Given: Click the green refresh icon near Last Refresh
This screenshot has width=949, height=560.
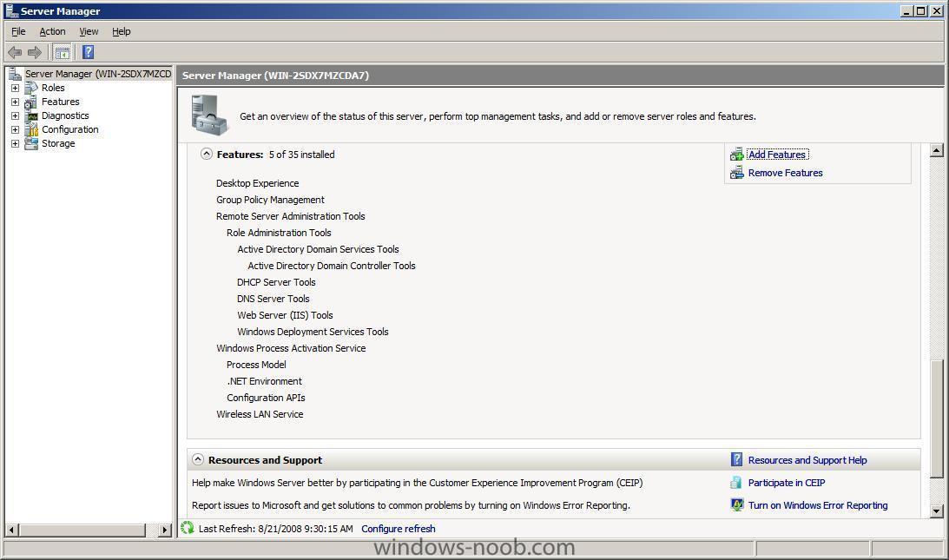Looking at the screenshot, I should (187, 529).
